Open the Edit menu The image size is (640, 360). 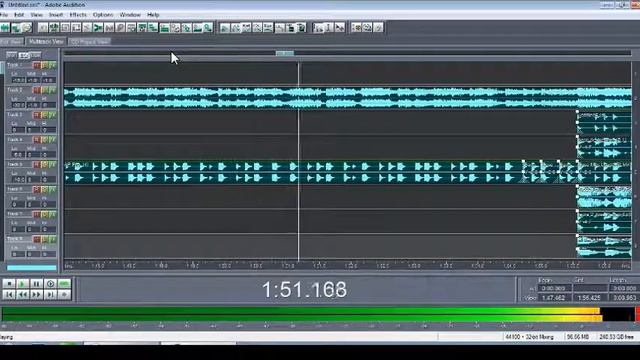[x=19, y=15]
